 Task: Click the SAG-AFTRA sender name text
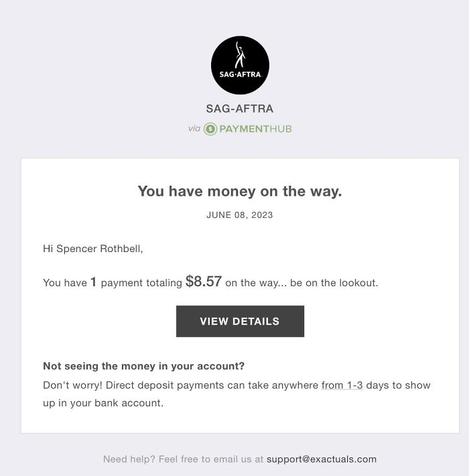tap(240, 109)
